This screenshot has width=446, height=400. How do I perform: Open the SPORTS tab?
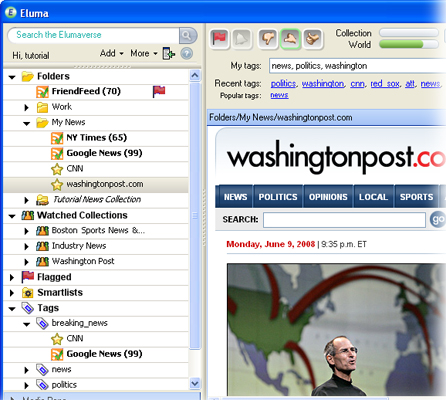click(x=417, y=197)
